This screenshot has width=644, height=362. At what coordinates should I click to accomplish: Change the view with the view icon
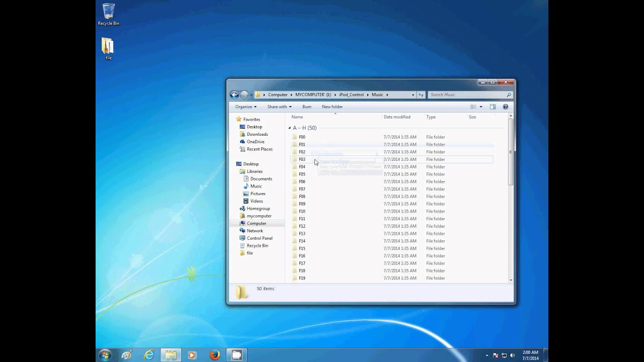click(x=473, y=107)
